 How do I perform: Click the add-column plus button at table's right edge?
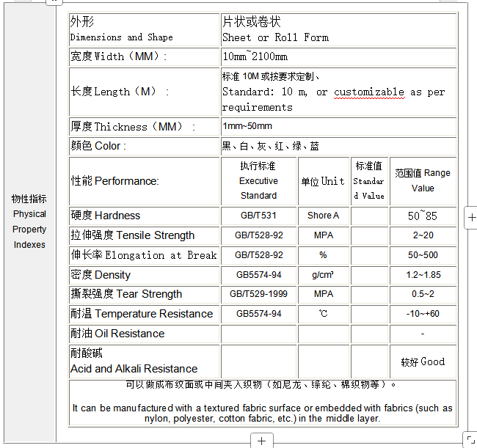coord(471,217)
